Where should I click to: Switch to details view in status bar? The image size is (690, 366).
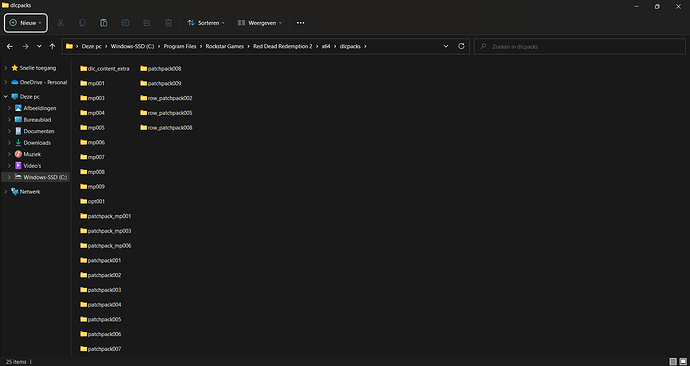[673, 362]
